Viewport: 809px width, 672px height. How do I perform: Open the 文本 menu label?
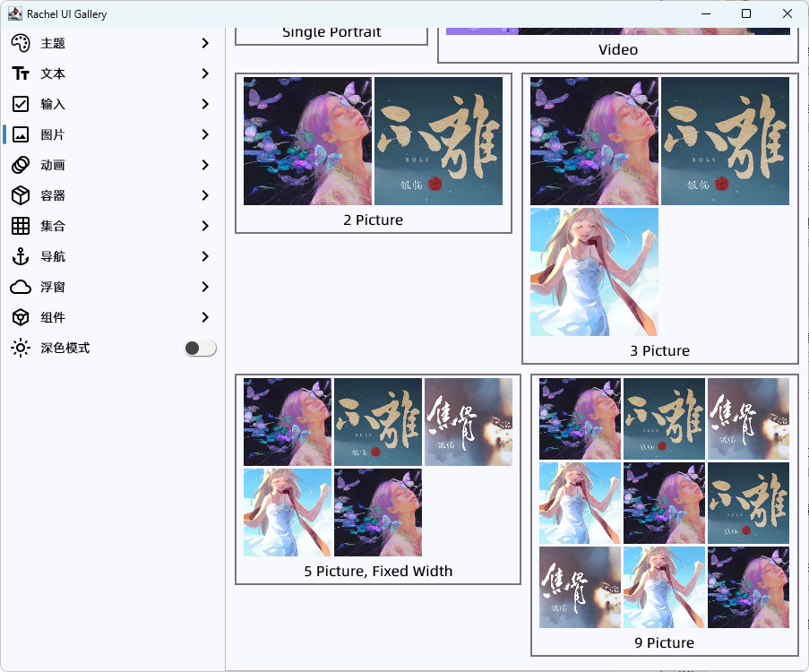click(x=53, y=73)
